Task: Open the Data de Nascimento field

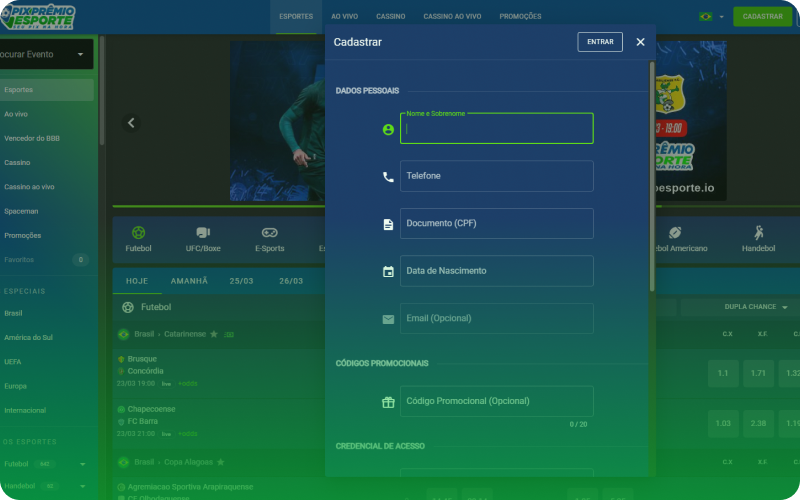Action: [496, 271]
